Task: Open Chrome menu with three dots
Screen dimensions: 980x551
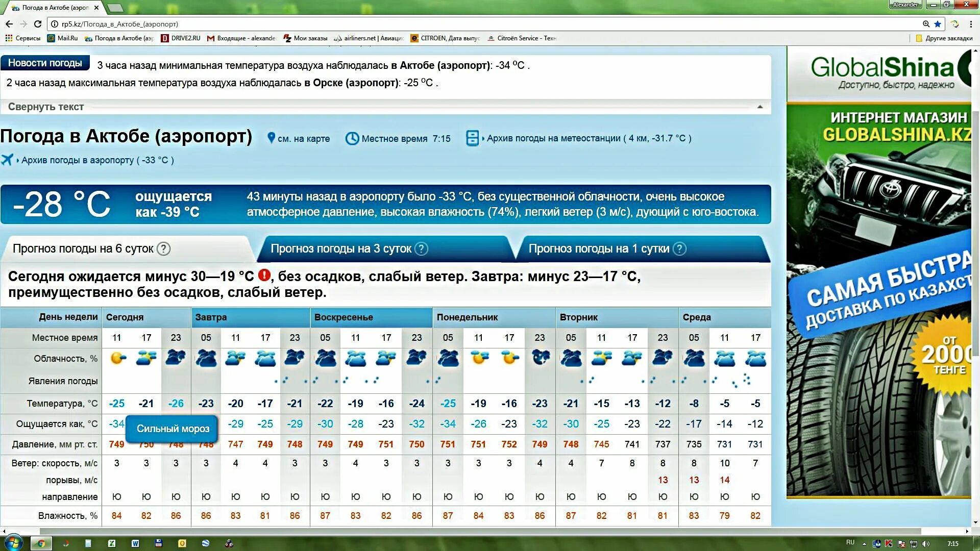Action: click(971, 24)
